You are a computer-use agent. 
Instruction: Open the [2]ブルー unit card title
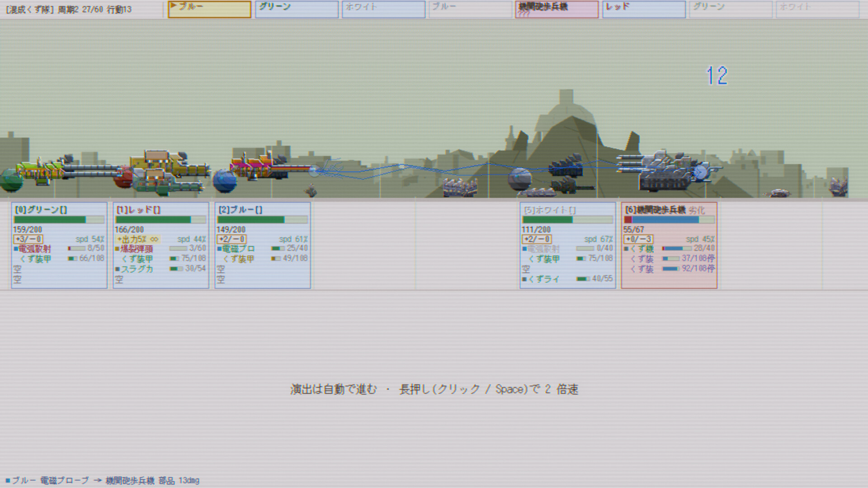(240, 210)
